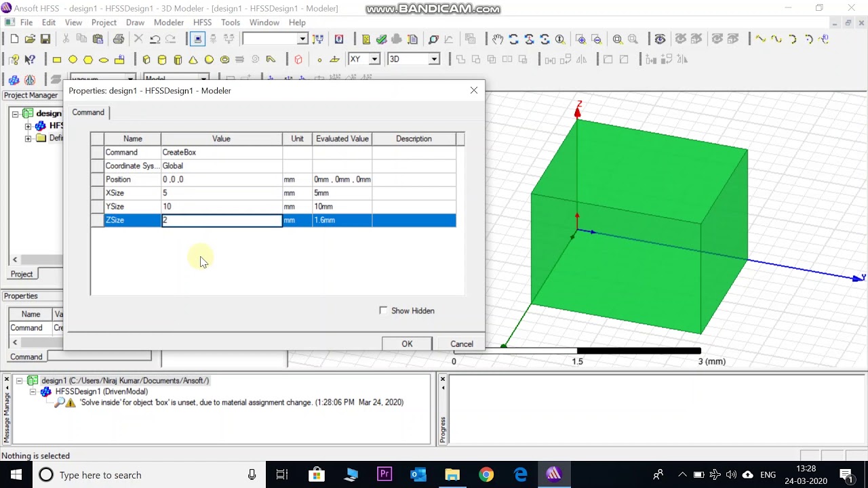
Task: Click the YSize value cell showing 10
Action: pyautogui.click(x=221, y=207)
